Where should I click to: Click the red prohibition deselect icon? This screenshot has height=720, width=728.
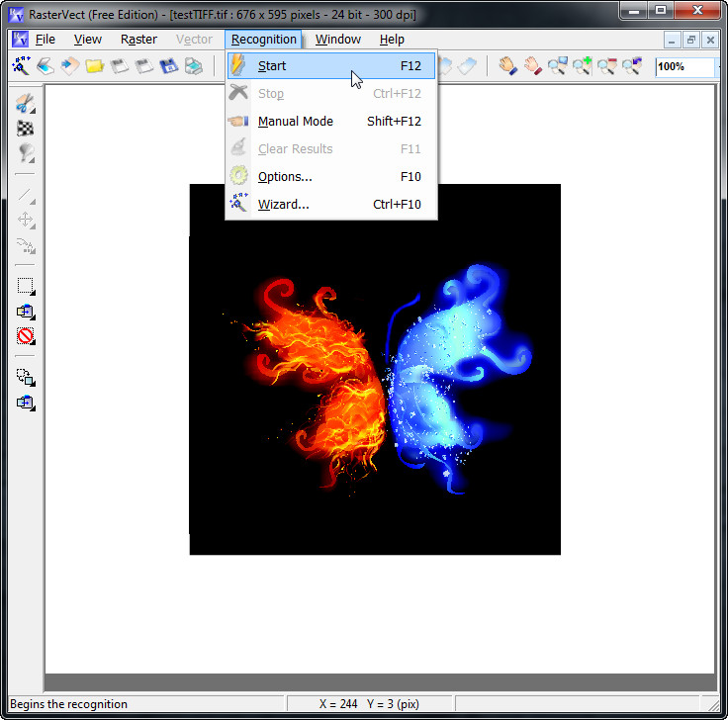(x=26, y=335)
